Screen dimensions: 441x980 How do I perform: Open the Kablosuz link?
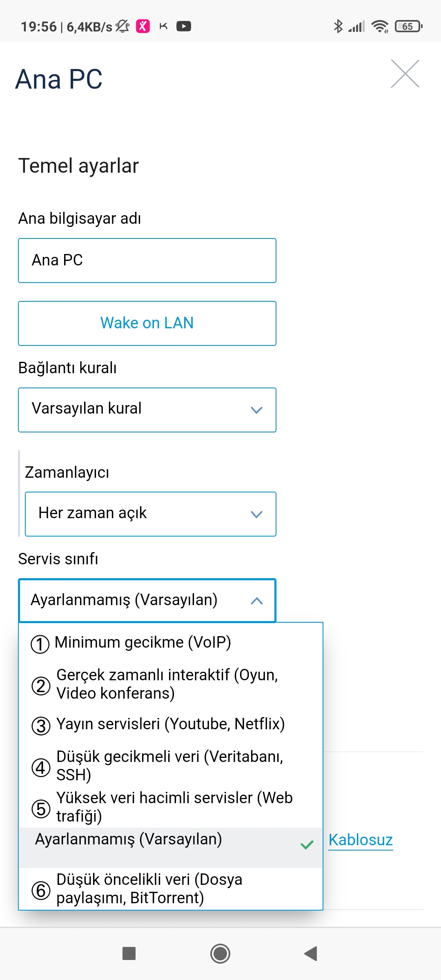pyautogui.click(x=361, y=840)
